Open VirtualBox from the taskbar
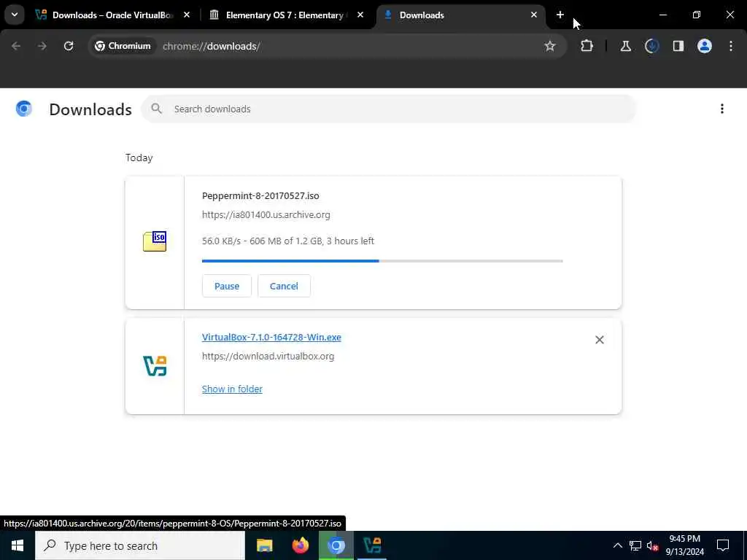 [371, 545]
